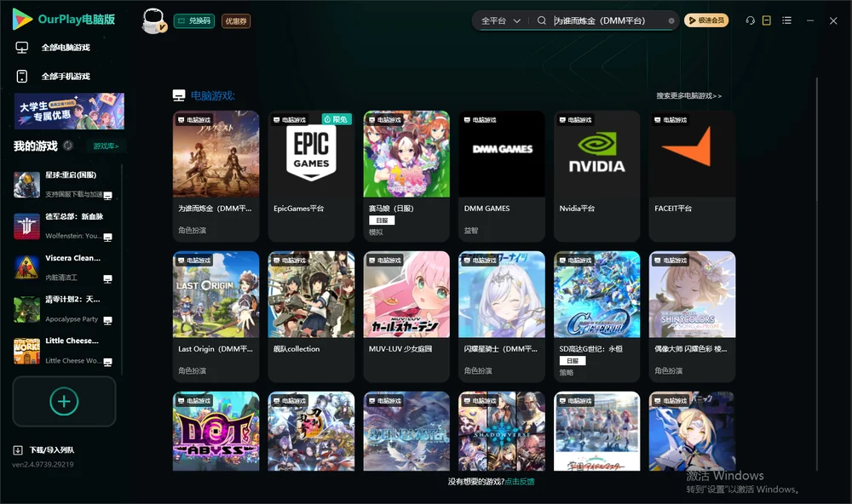Open the 极速会员 membership button
This screenshot has width=852, height=504.
tap(705, 20)
